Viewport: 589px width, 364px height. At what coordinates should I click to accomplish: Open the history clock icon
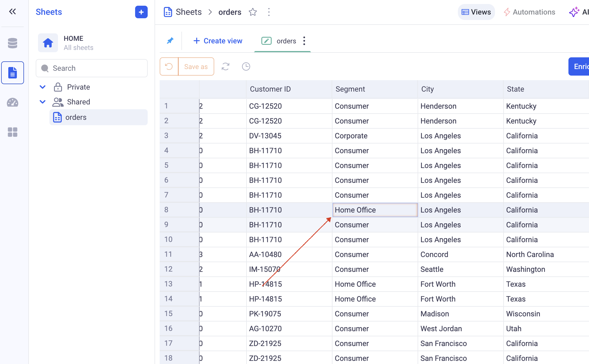click(246, 66)
